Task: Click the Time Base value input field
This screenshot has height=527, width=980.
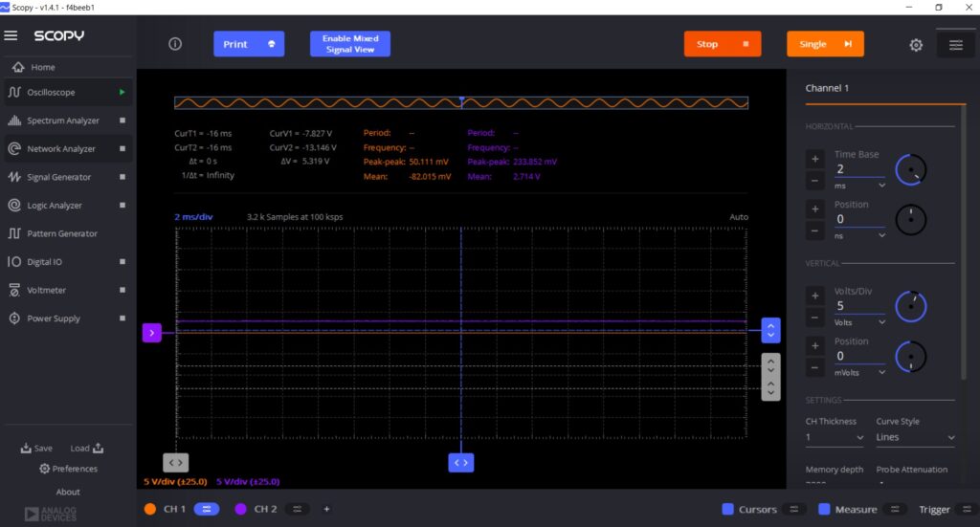Action: (858, 168)
